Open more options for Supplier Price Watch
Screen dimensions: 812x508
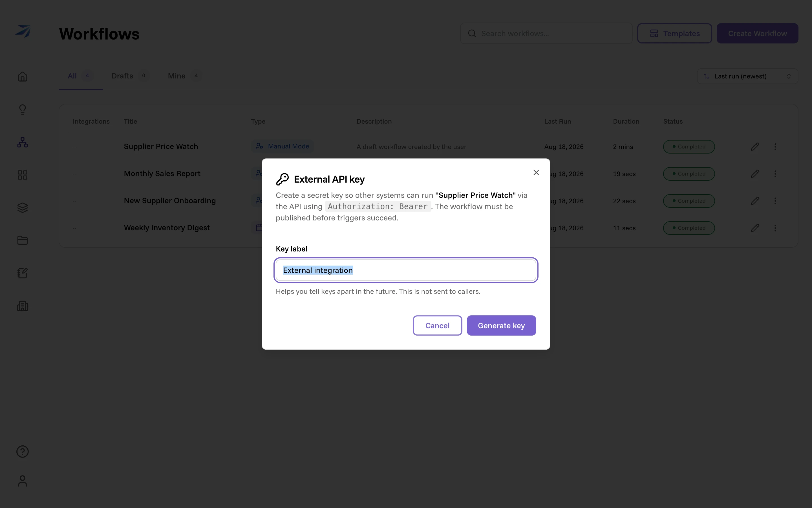point(775,147)
